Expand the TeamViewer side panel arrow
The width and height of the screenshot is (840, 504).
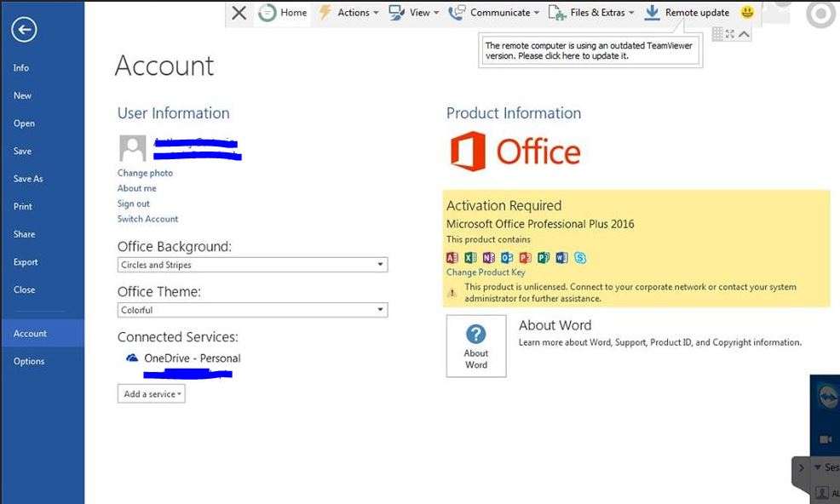pos(801,467)
